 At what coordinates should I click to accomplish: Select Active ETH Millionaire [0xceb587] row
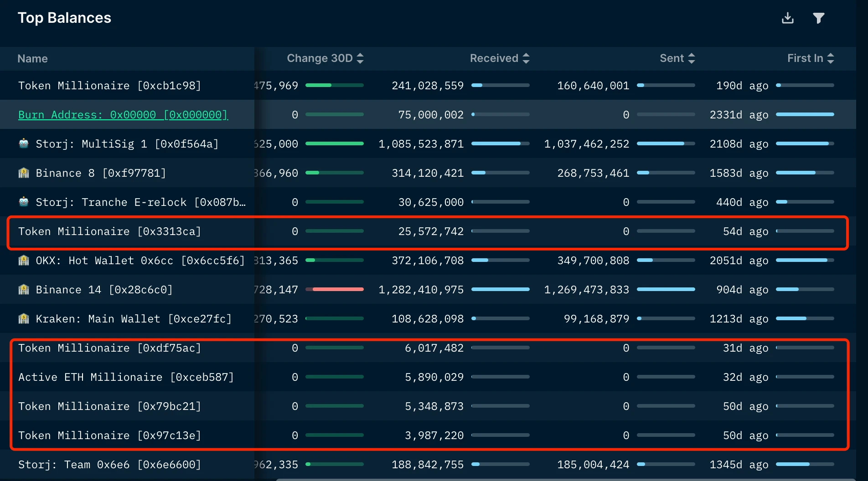[126, 377]
